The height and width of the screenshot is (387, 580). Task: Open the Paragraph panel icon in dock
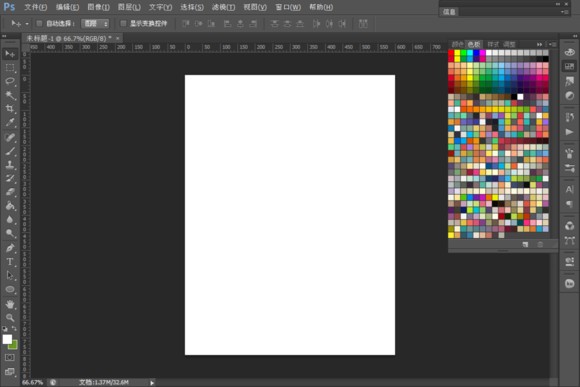570,204
